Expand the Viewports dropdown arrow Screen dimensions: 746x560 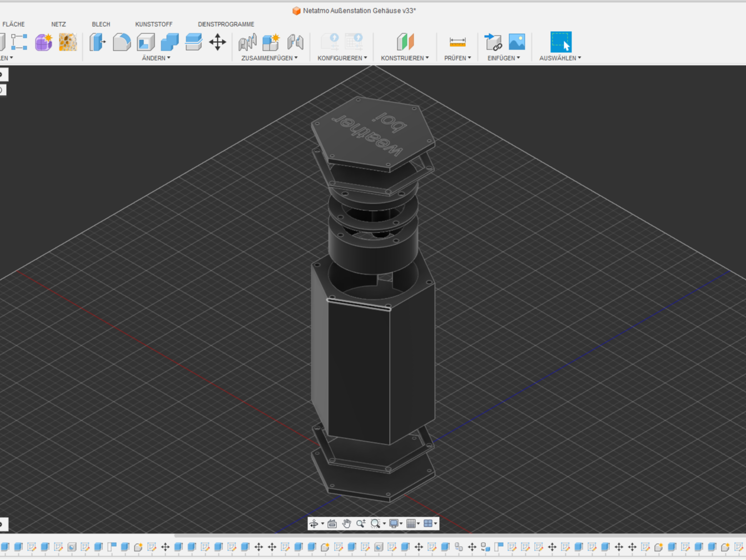point(436,524)
